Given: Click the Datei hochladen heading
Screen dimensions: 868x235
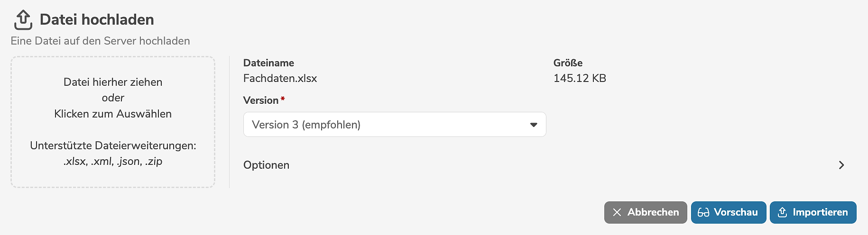Looking at the screenshot, I should 97,19.
